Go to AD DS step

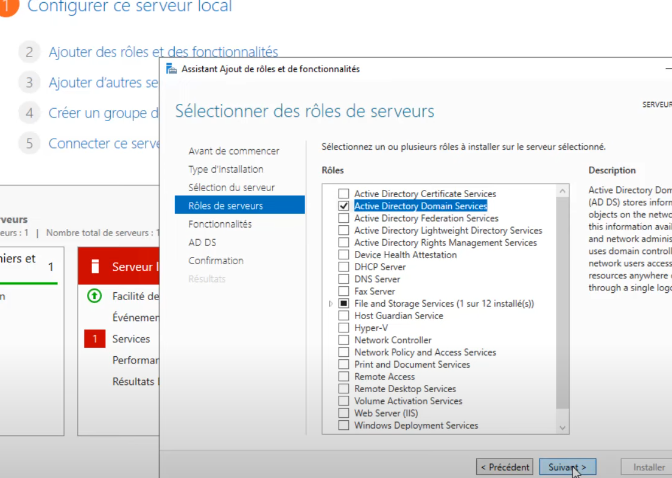[x=202, y=242]
